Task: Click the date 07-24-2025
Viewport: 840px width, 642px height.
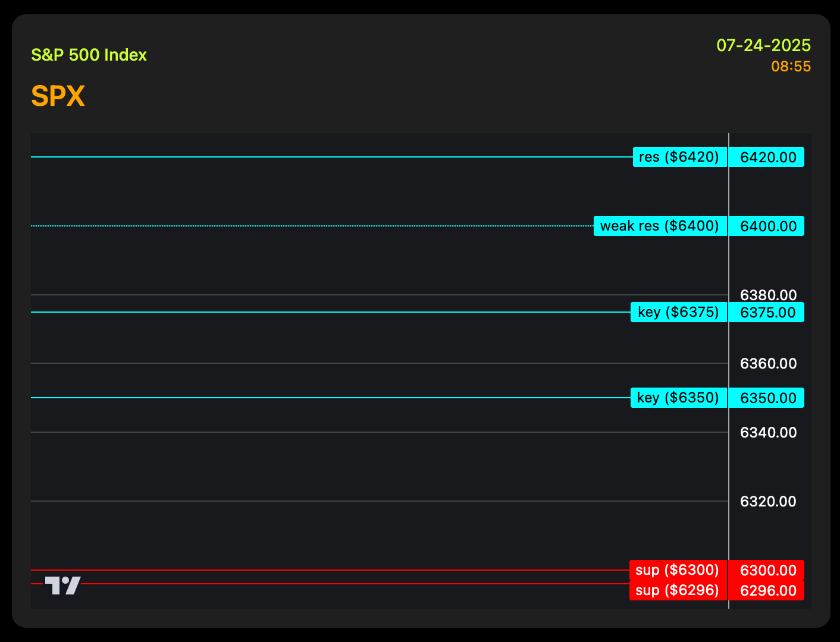Action: click(763, 45)
